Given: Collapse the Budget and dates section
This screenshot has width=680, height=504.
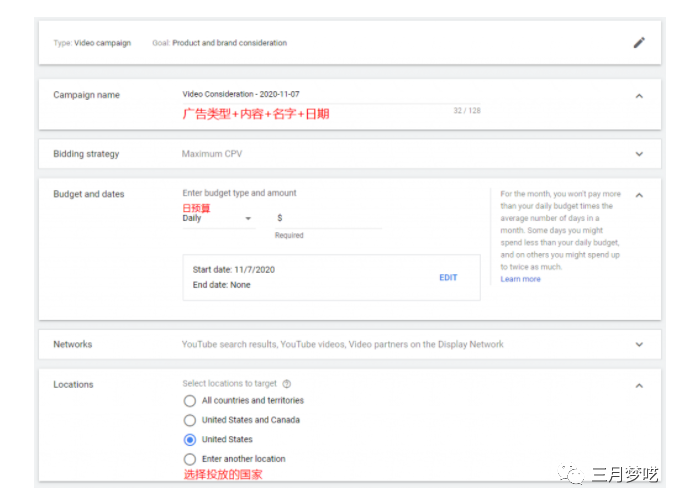Looking at the screenshot, I should click(x=639, y=194).
